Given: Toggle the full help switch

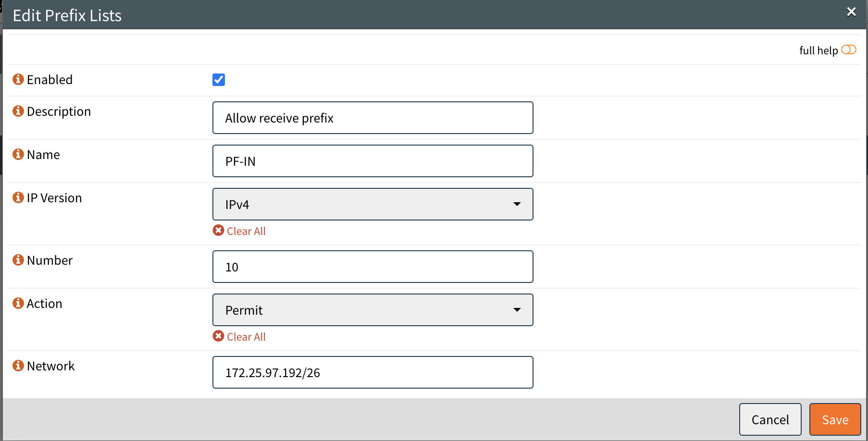Looking at the screenshot, I should click(849, 50).
